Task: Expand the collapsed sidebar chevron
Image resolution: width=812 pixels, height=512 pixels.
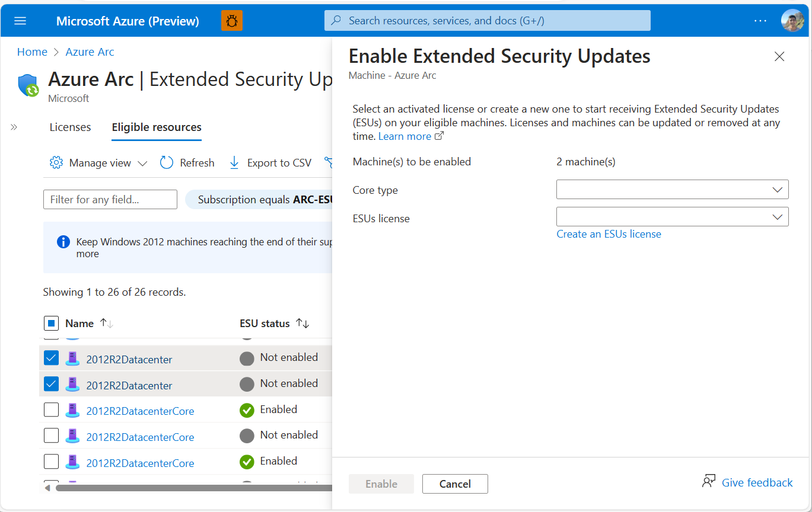Action: coord(14,127)
